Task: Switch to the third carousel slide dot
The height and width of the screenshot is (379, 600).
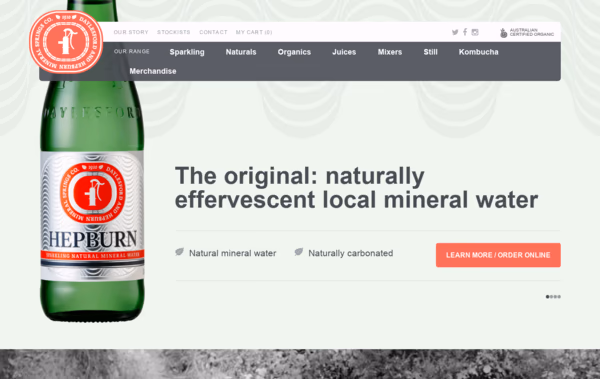Action: (555, 297)
